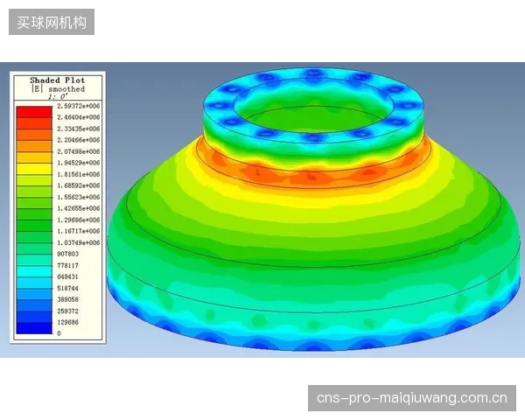Pick the darkest blue bottom legend band

[x=34, y=328]
